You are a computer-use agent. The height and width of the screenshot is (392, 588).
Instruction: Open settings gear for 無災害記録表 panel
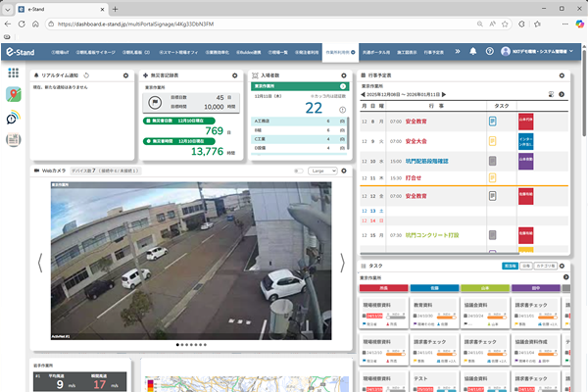[235, 74]
